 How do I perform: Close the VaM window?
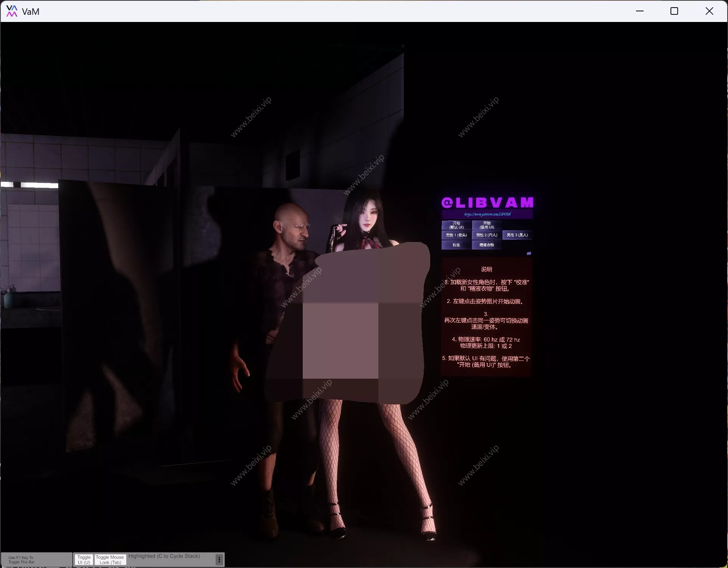pyautogui.click(x=709, y=11)
